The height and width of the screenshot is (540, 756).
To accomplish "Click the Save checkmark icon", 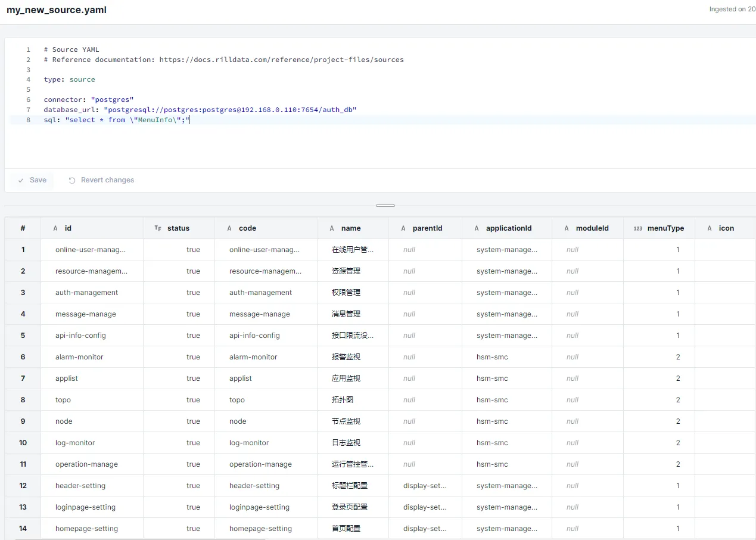I will (21, 180).
